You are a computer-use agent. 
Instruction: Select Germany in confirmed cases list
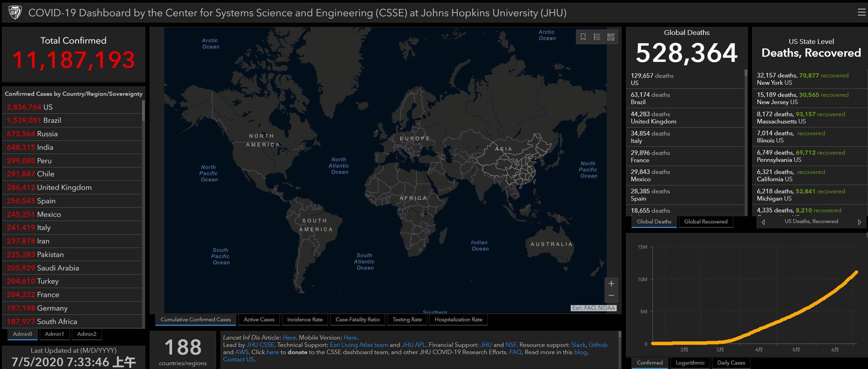[72, 308]
